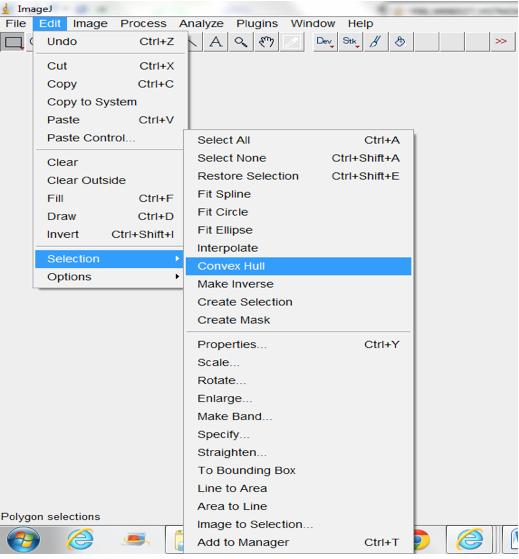
Task: Open the Scale selection dialog
Action: 298,363
